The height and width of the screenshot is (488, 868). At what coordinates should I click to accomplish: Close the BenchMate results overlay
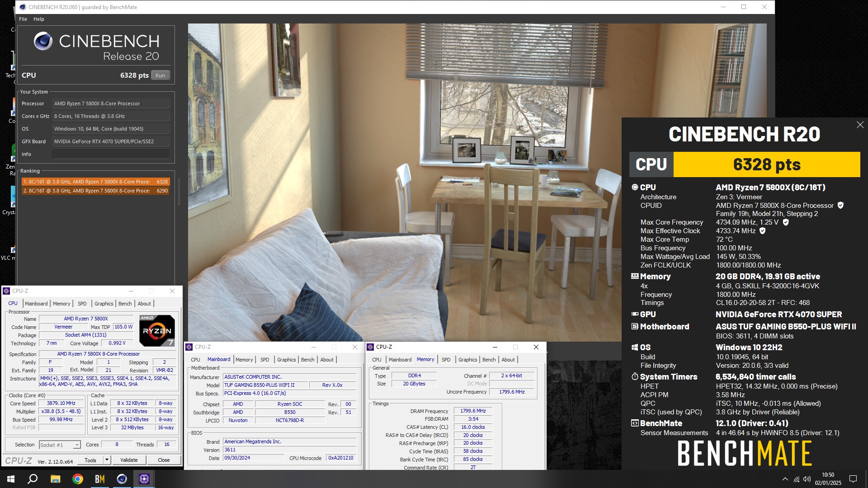tap(860, 125)
